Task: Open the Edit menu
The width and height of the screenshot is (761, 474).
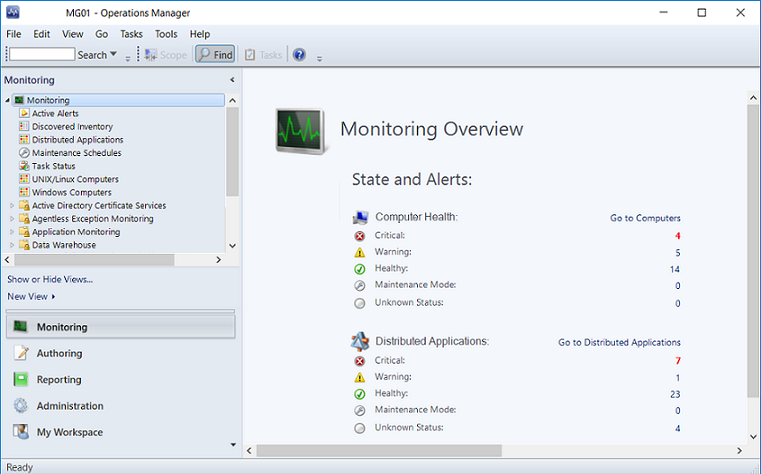Action: 41,34
